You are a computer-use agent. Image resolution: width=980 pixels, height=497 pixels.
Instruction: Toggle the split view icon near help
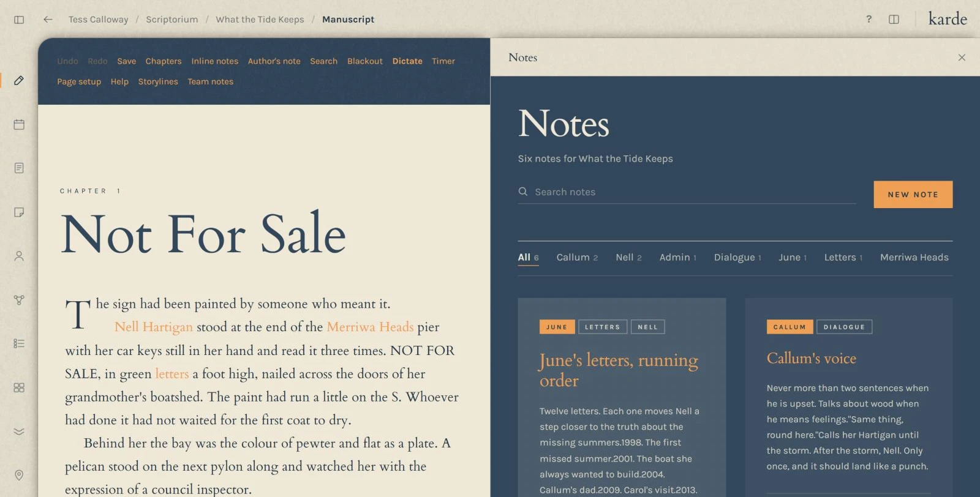894,20
